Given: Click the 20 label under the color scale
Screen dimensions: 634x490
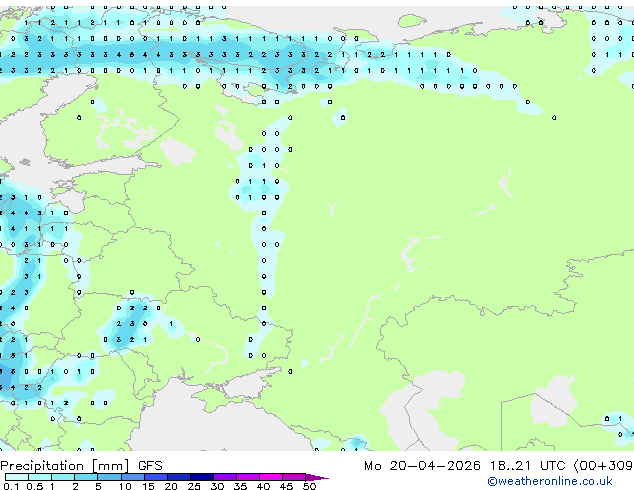Looking at the screenshot, I should pyautogui.click(x=171, y=486).
